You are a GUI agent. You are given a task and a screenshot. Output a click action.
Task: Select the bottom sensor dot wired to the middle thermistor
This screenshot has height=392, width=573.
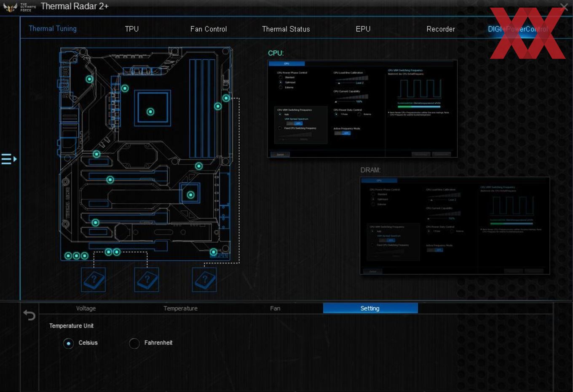pos(117,252)
